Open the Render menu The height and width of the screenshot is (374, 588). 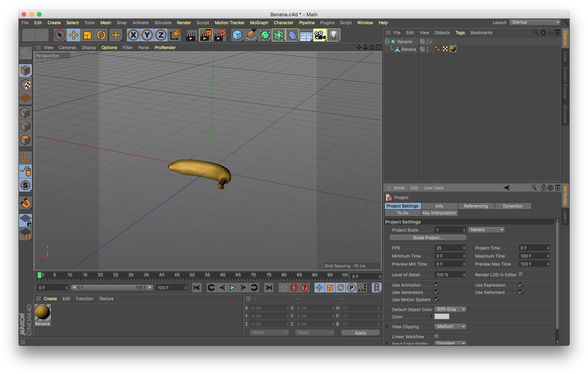184,22
